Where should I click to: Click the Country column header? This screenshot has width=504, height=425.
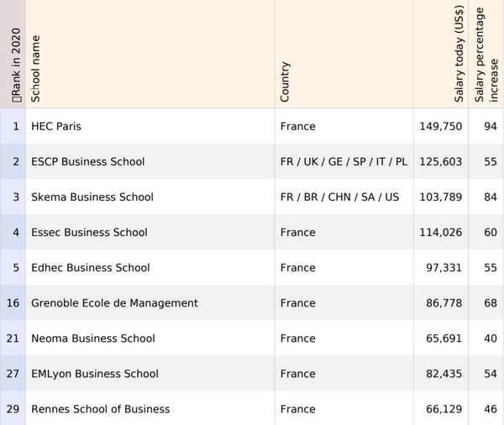pos(286,81)
